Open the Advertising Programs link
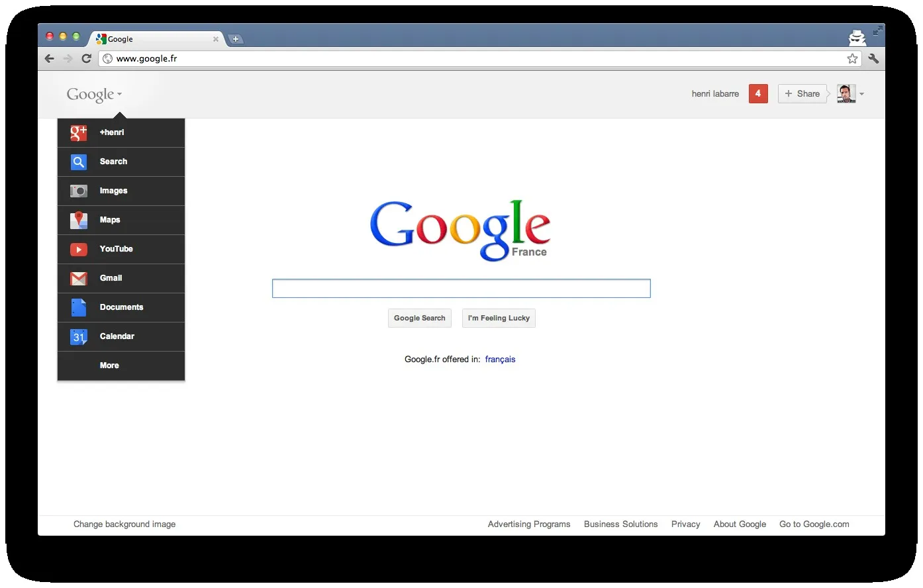 (x=529, y=524)
